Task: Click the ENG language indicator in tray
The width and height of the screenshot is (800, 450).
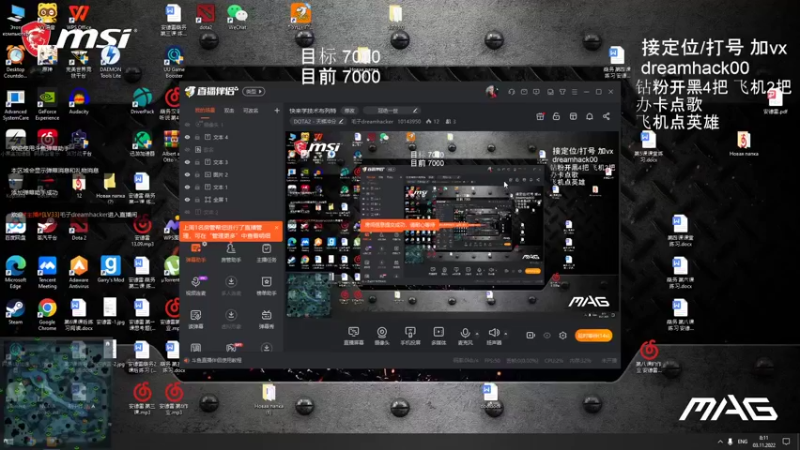Action: point(742,441)
